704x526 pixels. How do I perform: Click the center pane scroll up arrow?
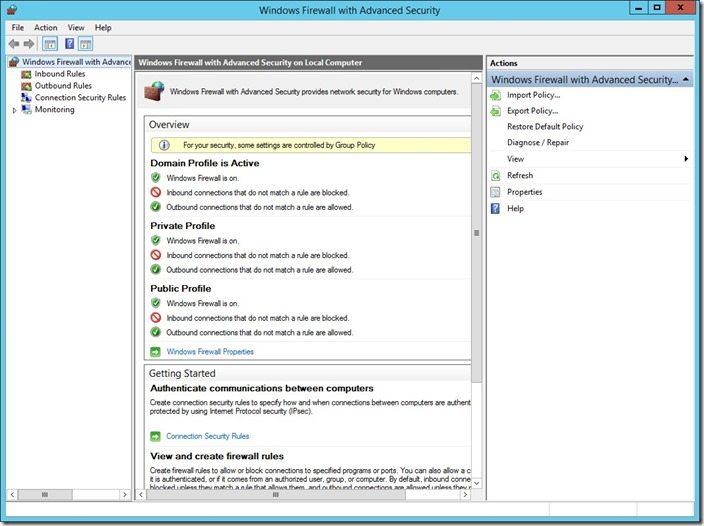point(476,79)
